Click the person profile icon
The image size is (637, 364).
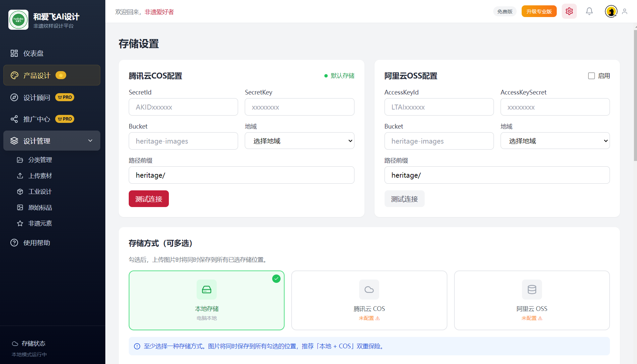pyautogui.click(x=625, y=11)
